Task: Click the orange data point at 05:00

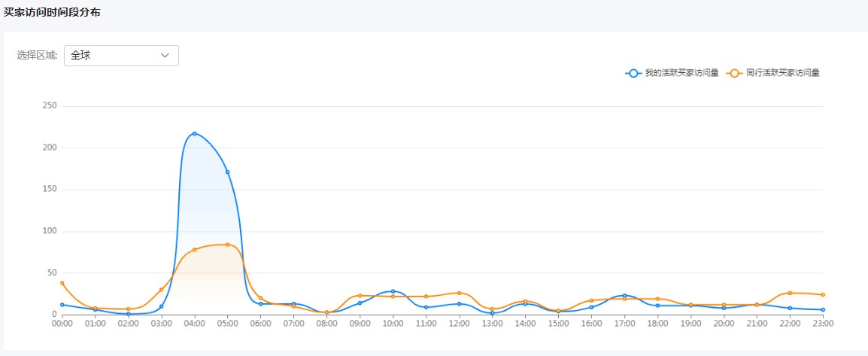Action: pyautogui.click(x=228, y=245)
